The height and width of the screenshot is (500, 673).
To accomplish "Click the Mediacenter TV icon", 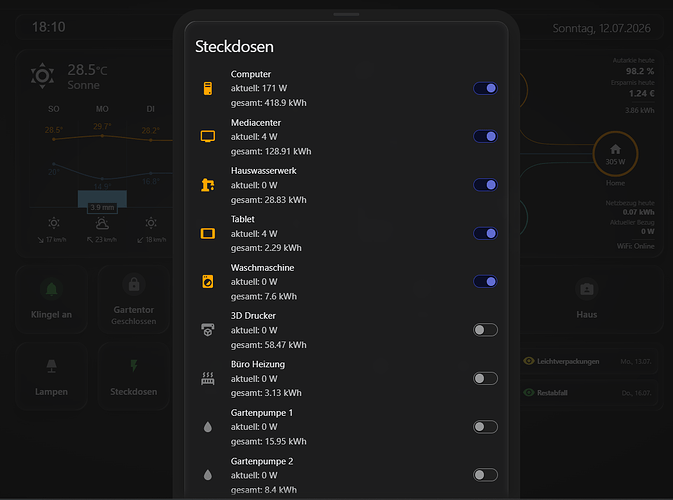I will 208,136.
